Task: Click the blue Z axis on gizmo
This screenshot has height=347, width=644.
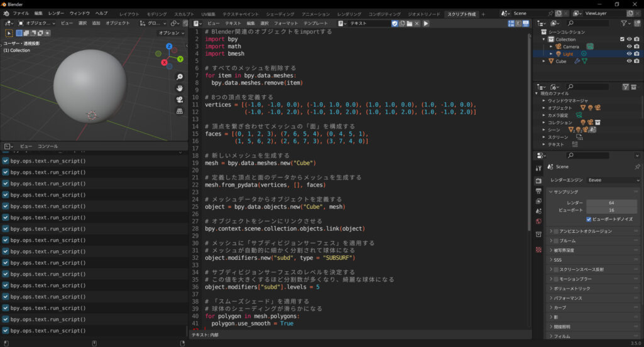Action: coord(169,46)
